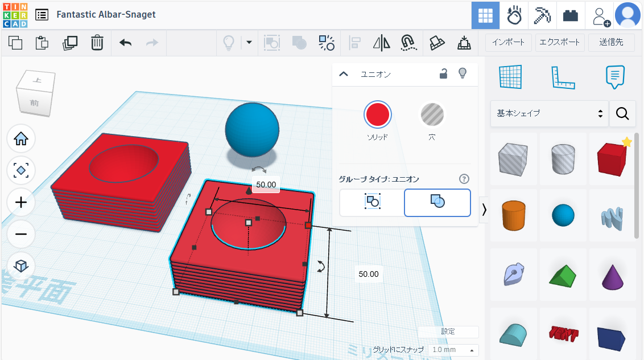The width and height of the screenshot is (644, 360).
Task: Pick the orange cylinder shape thumbnail
Action: coord(514,215)
